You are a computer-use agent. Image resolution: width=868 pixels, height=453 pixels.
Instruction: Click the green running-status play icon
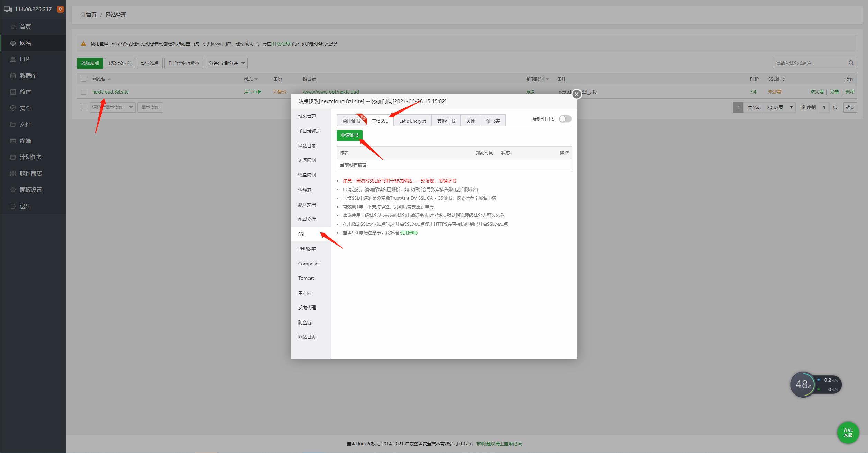pos(259,92)
